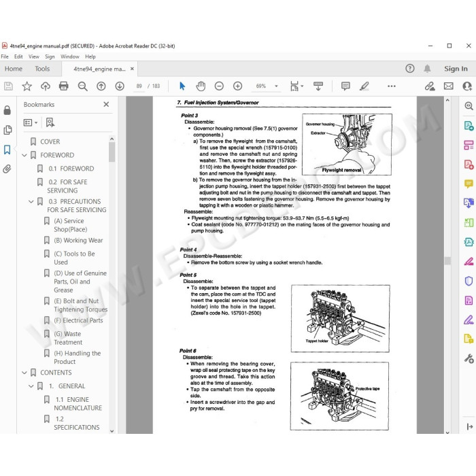Click the Sign In button
The width and height of the screenshot is (476, 476).
point(456,69)
